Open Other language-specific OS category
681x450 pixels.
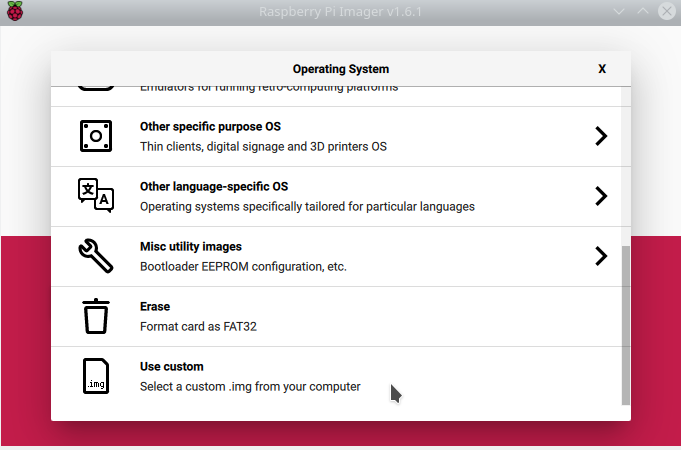(336, 197)
